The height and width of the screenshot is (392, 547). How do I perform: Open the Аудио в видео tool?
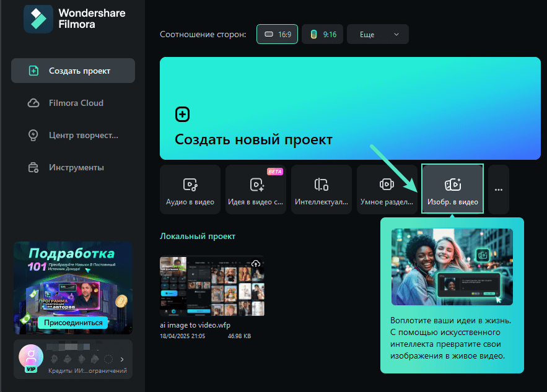190,189
